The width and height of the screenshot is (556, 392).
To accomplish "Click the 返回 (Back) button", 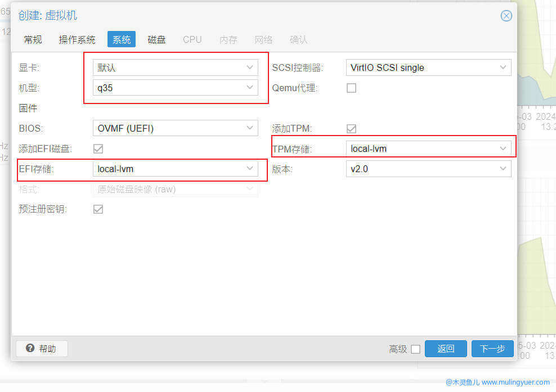I will pyautogui.click(x=446, y=349).
